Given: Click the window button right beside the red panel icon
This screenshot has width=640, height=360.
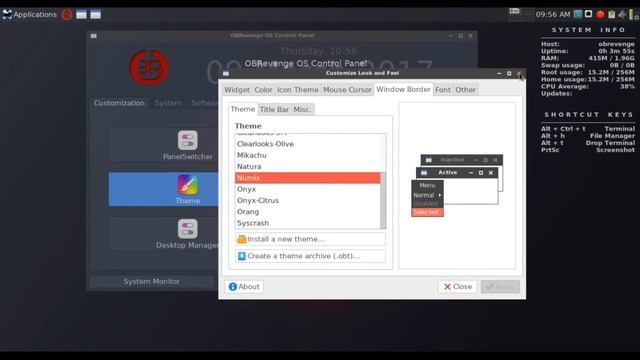Looking at the screenshot, I should (x=82, y=15).
